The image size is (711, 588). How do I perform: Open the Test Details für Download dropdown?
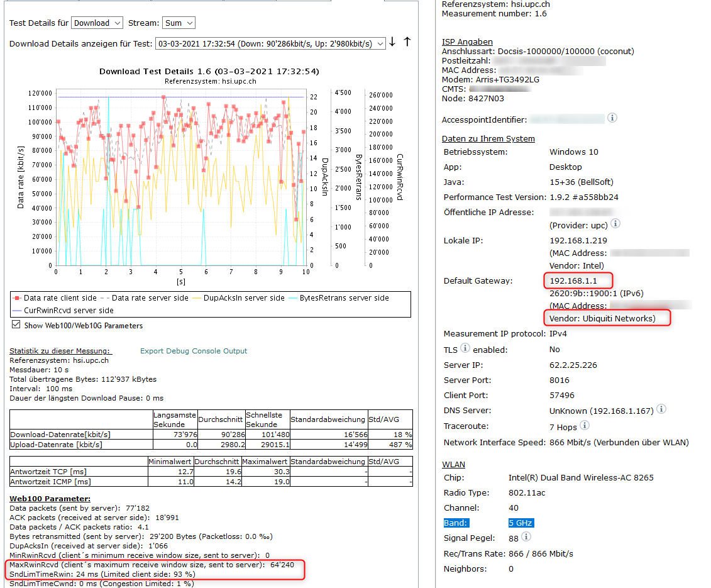coord(97,23)
